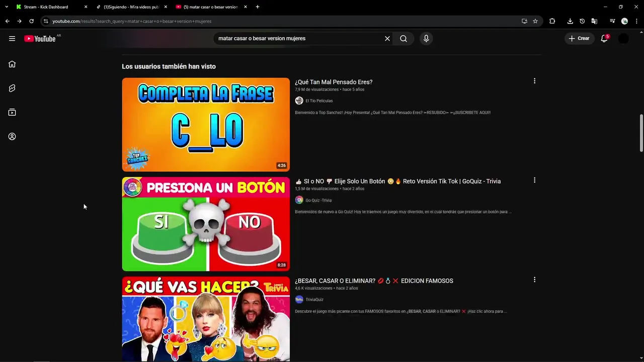Open the SI o NO Elije Solo Un Botón title
644x362 pixels.
(398, 182)
